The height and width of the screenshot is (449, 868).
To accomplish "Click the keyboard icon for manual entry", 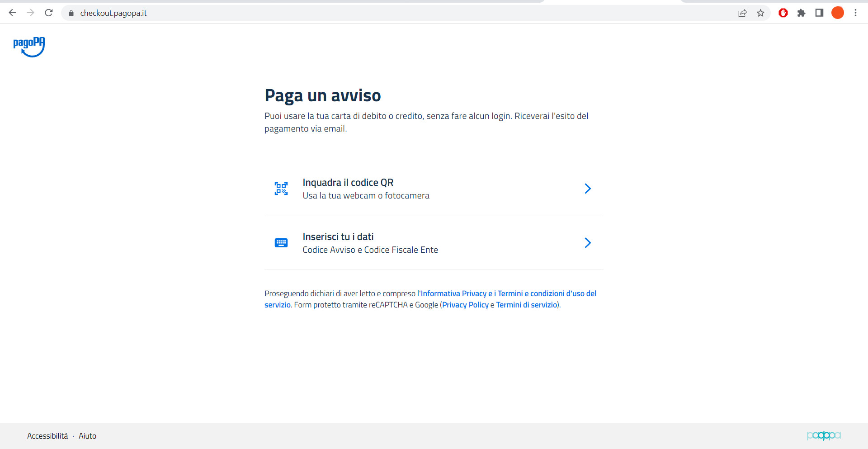I will click(281, 243).
